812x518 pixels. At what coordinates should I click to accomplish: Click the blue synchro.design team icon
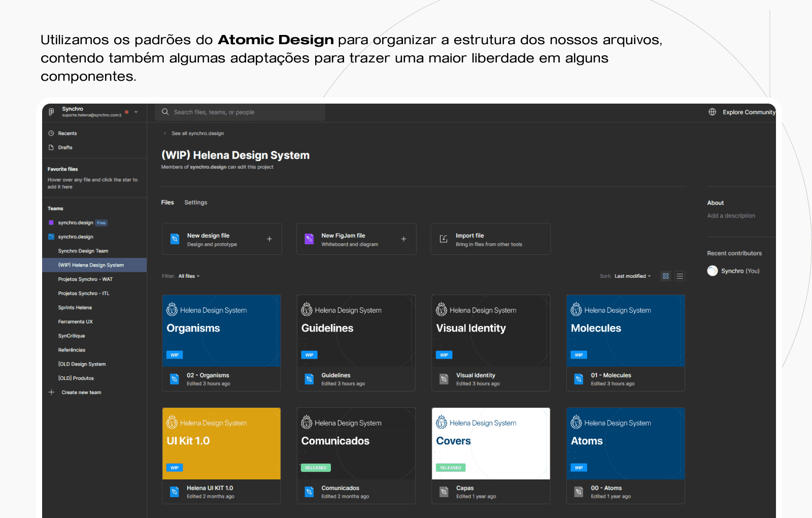coord(51,237)
